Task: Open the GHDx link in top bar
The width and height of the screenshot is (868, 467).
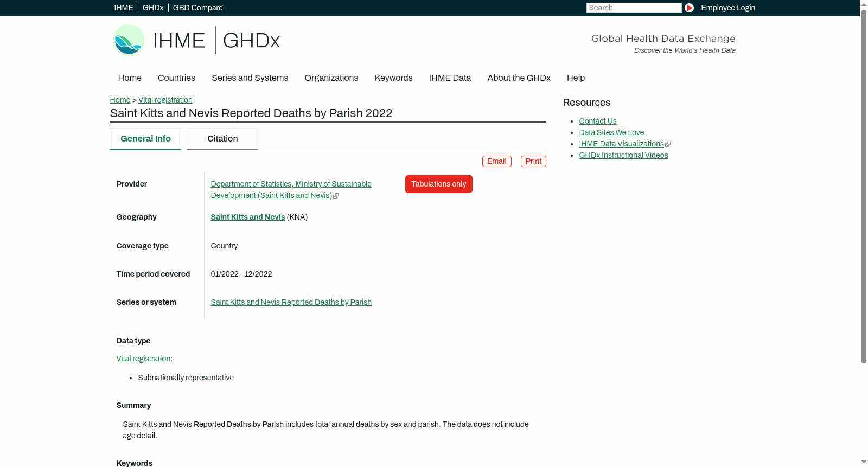Action: tap(153, 8)
